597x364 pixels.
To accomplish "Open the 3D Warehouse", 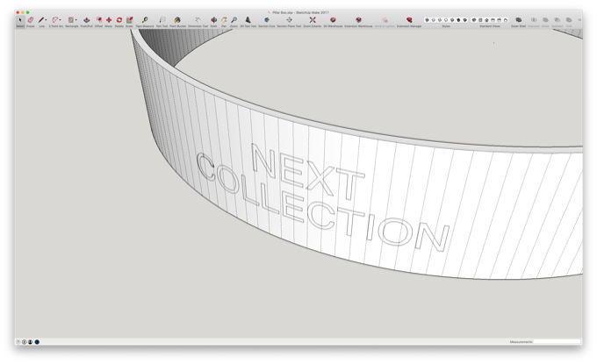I will click(x=333, y=20).
